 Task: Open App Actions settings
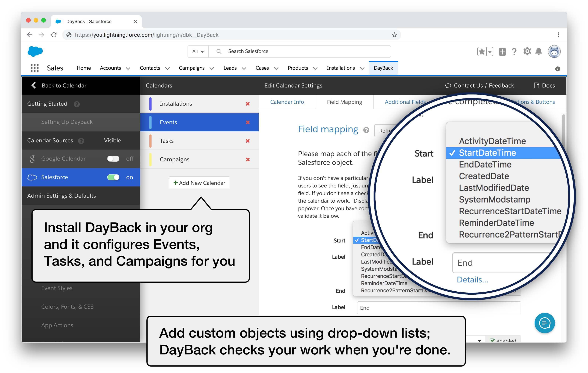57,325
